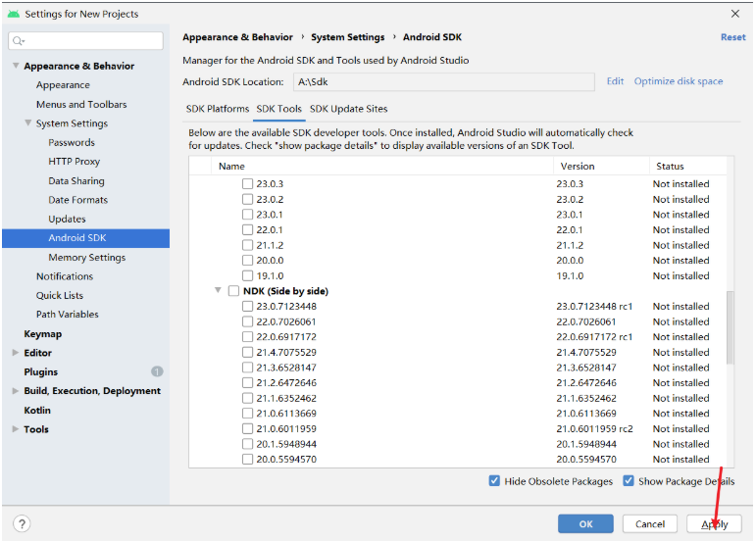This screenshot has height=541, width=756.
Task: Select Data Sharing in the tree
Action: pos(76,180)
